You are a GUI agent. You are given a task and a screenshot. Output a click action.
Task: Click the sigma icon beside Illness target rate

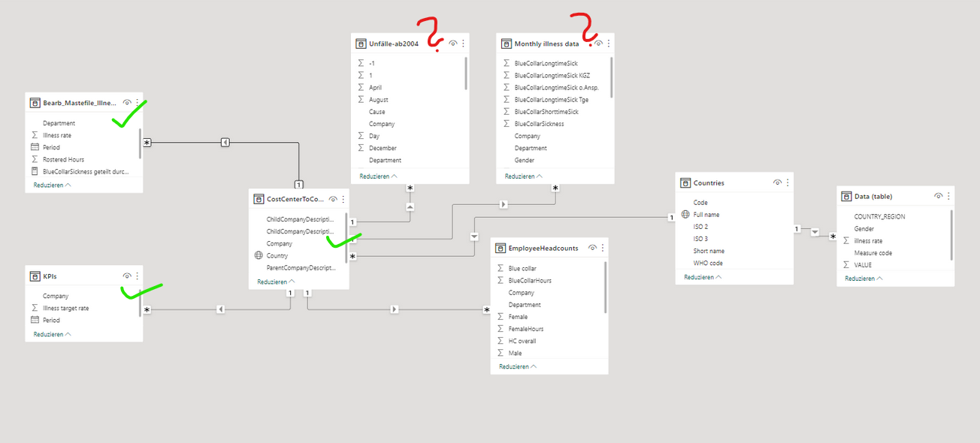point(35,308)
